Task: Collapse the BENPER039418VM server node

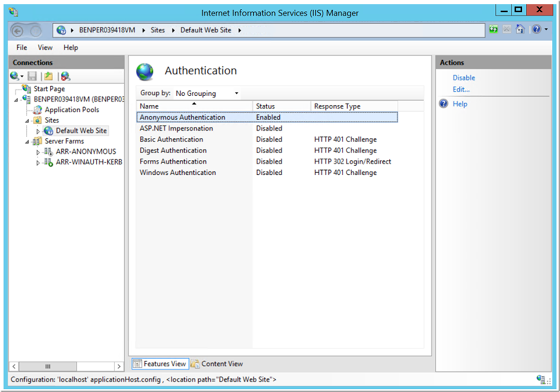Action: [16, 100]
